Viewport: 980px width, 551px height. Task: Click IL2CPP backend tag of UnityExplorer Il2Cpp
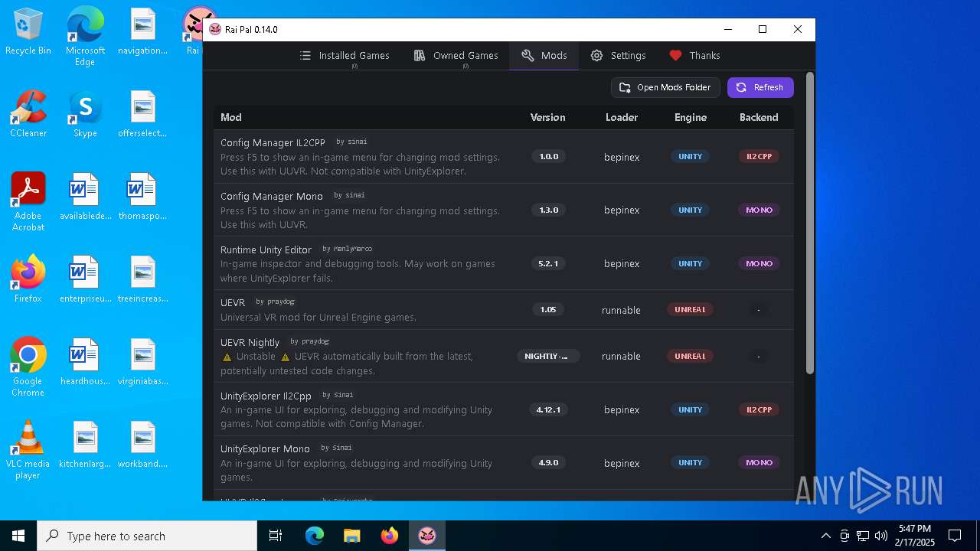(x=759, y=409)
